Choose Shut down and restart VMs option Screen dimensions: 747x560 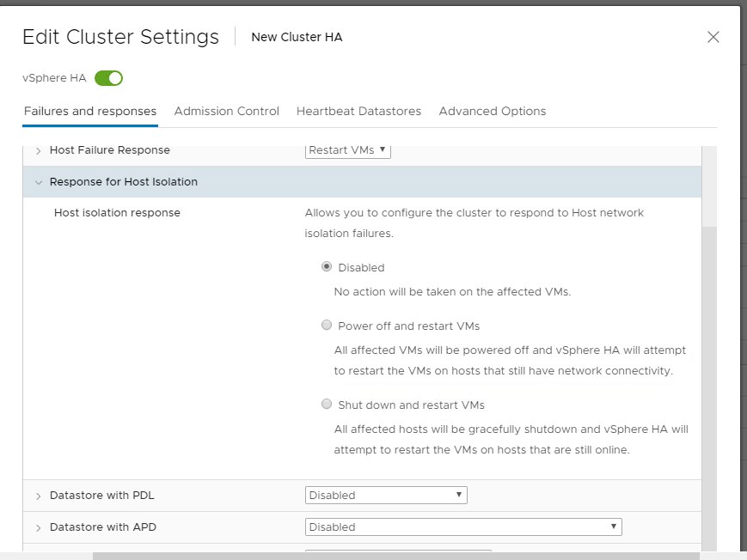(x=327, y=405)
